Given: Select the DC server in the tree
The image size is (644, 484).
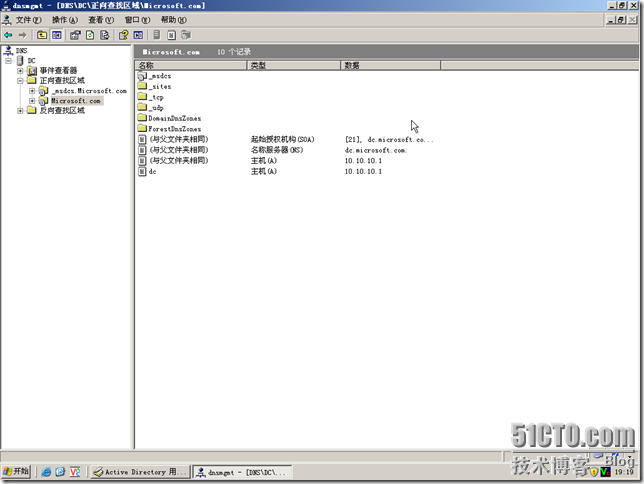Looking at the screenshot, I should click(31, 61).
